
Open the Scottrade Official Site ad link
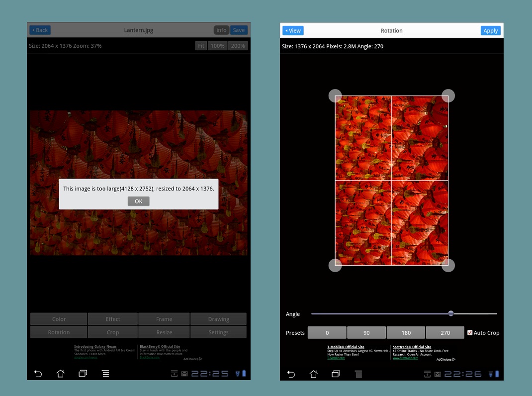point(412,347)
